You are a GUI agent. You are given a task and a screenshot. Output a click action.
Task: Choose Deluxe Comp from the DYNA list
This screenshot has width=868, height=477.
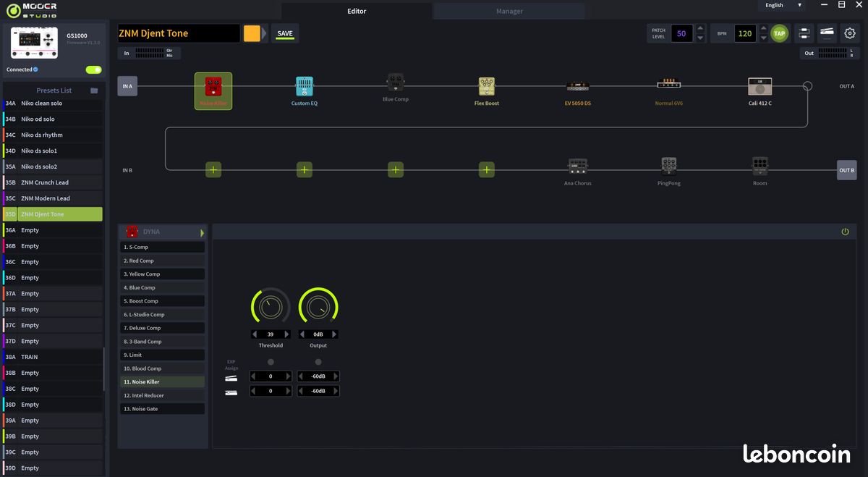[163, 328]
